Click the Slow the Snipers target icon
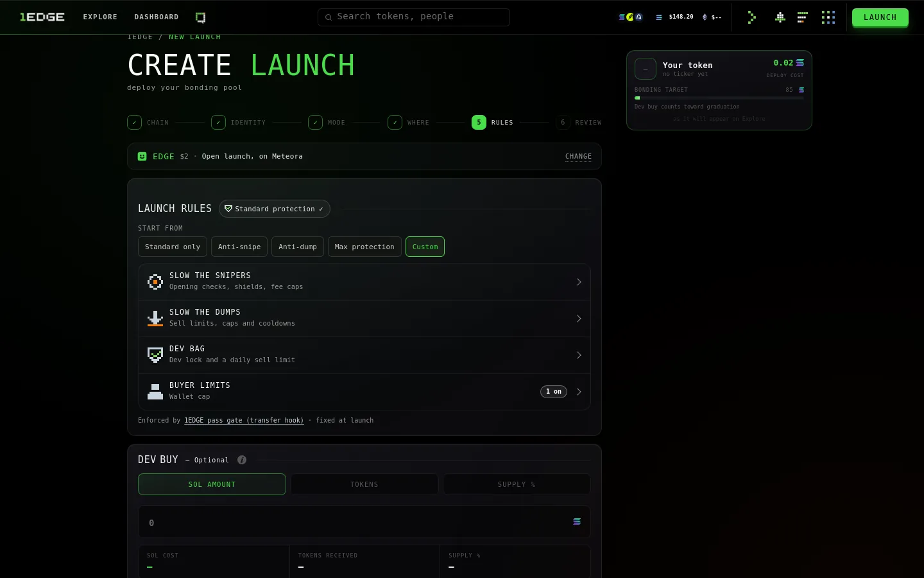The image size is (924, 578). click(155, 282)
